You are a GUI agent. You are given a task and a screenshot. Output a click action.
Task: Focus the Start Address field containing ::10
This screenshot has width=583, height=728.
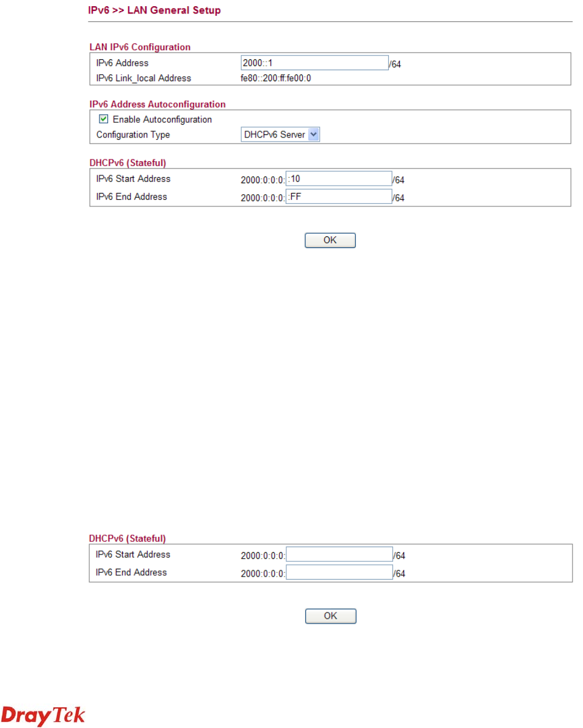pyautogui.click(x=338, y=178)
